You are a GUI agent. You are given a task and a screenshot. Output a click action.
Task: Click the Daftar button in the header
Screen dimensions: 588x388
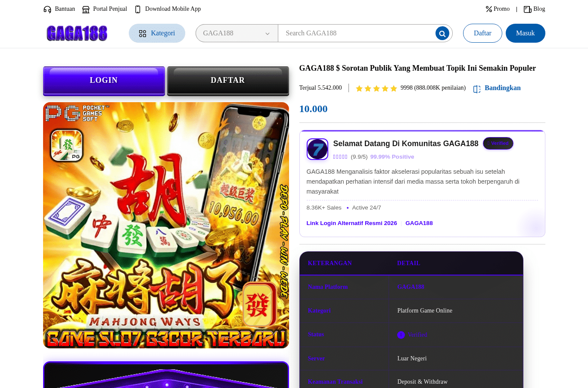point(482,33)
